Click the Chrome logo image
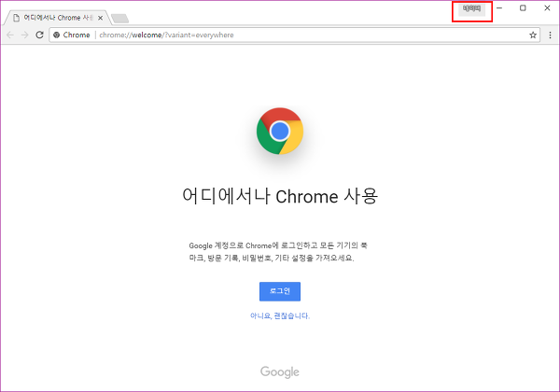The image size is (560, 392). coord(280,131)
